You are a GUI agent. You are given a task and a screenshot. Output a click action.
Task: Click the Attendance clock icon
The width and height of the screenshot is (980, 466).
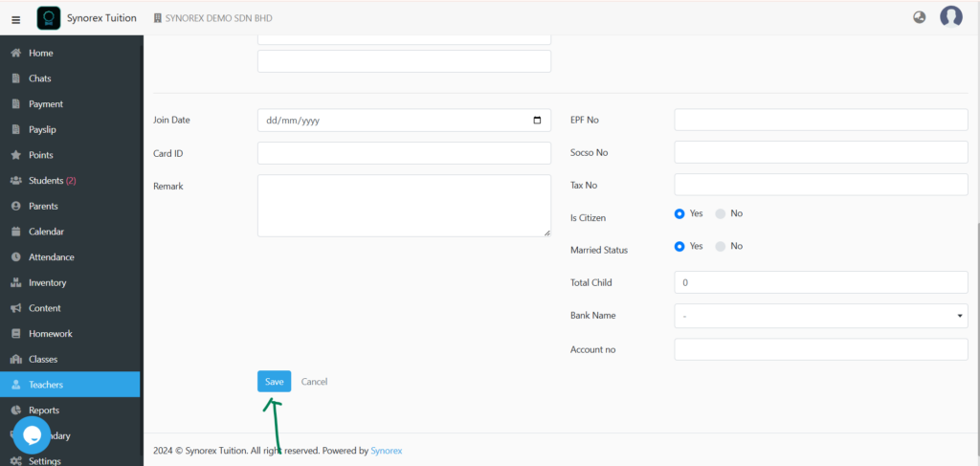coord(16,257)
